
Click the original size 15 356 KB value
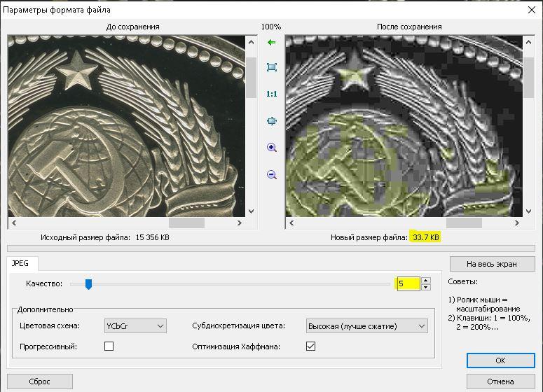[152, 237]
